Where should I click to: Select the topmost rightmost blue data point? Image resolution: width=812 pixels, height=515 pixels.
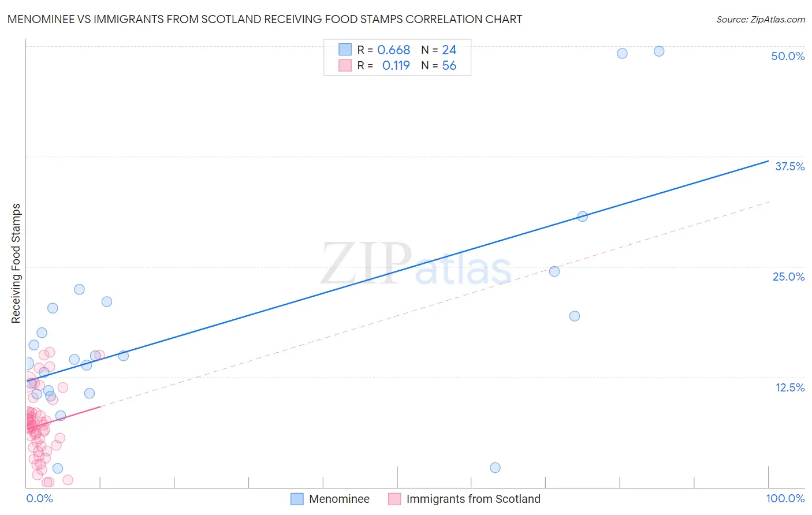659,51
